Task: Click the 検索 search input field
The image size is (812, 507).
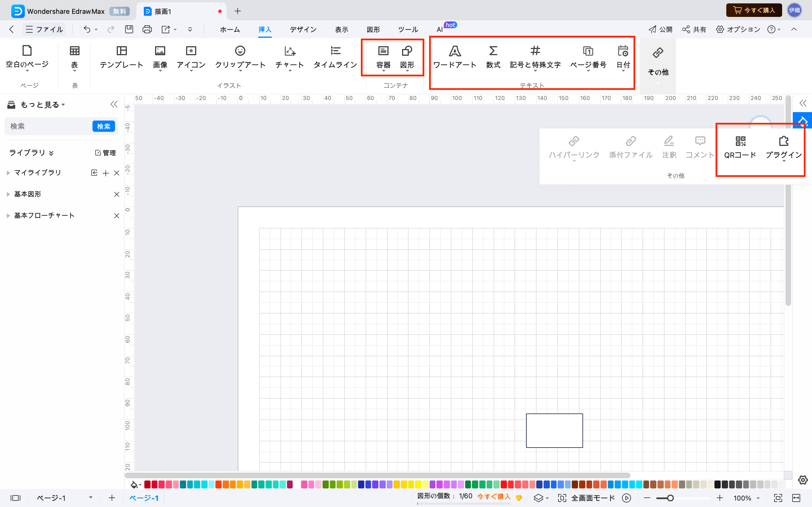Action: (x=47, y=126)
